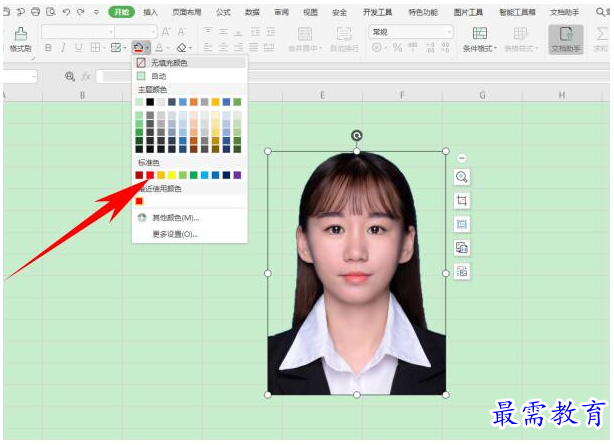
Task: Open the cell style dropdown arrow
Action: 125,48
